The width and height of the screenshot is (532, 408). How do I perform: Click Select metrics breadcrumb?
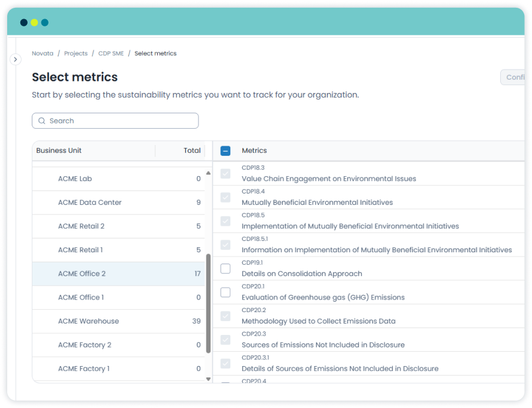click(x=155, y=53)
